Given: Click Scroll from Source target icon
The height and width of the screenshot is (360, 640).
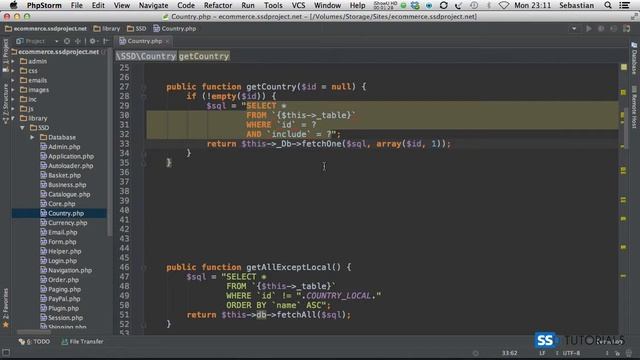Looking at the screenshot, I should click(67, 41).
